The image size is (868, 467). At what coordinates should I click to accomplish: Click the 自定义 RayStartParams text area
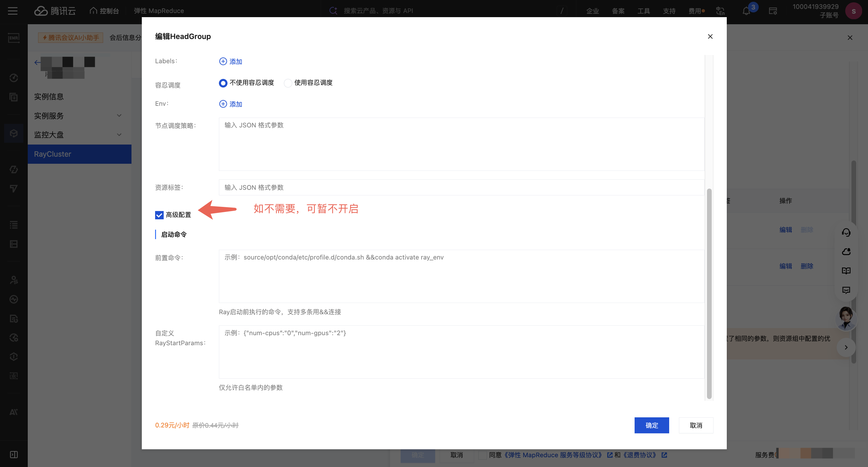[461, 352]
